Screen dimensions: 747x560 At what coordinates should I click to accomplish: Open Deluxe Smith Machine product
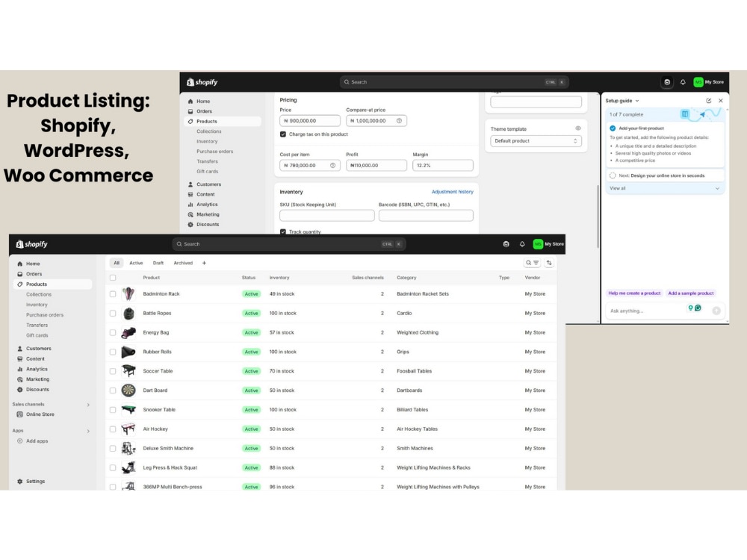pos(168,449)
